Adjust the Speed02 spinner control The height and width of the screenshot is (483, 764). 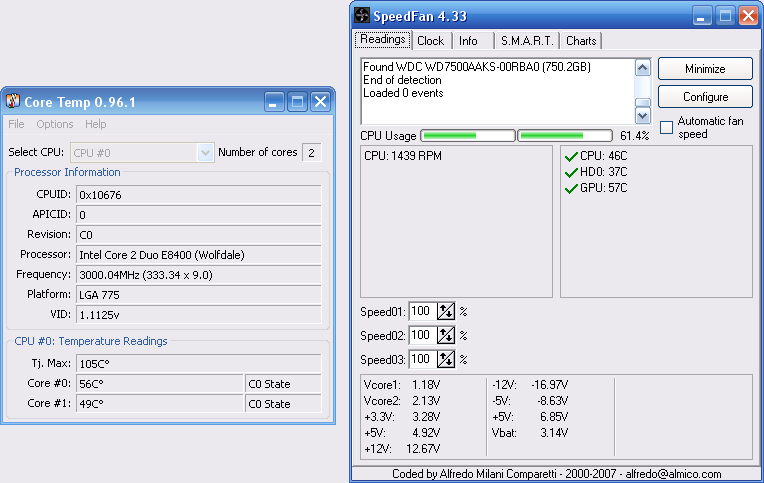[446, 336]
